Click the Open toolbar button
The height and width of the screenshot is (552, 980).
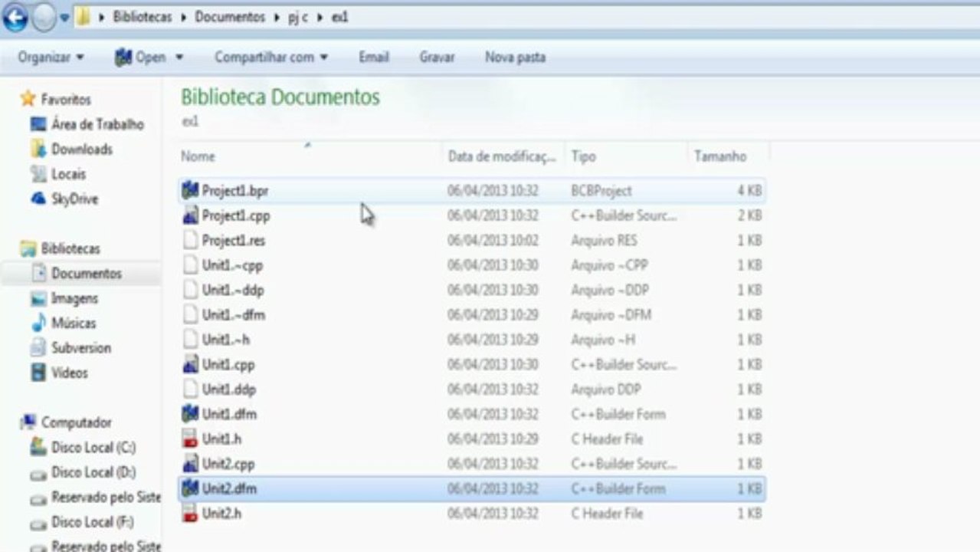(x=140, y=57)
